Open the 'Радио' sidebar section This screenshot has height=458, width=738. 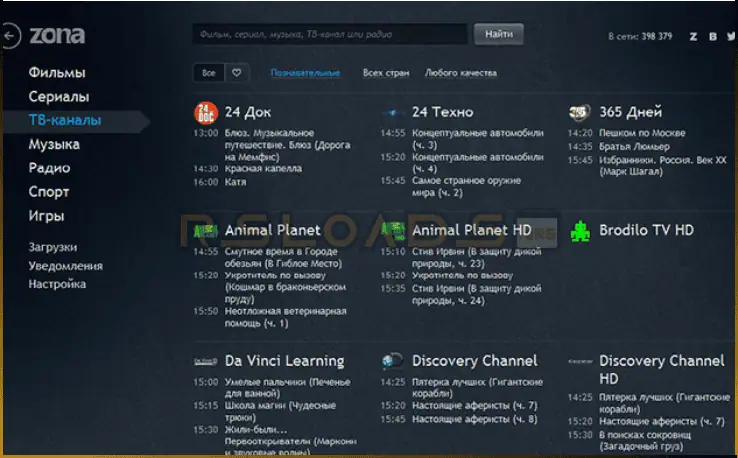pyautogui.click(x=49, y=168)
